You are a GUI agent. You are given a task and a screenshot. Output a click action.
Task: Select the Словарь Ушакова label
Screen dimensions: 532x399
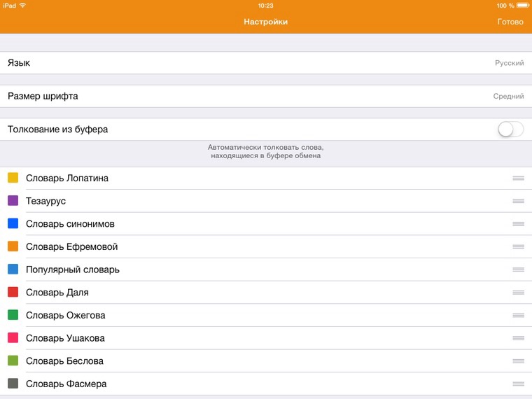click(65, 338)
